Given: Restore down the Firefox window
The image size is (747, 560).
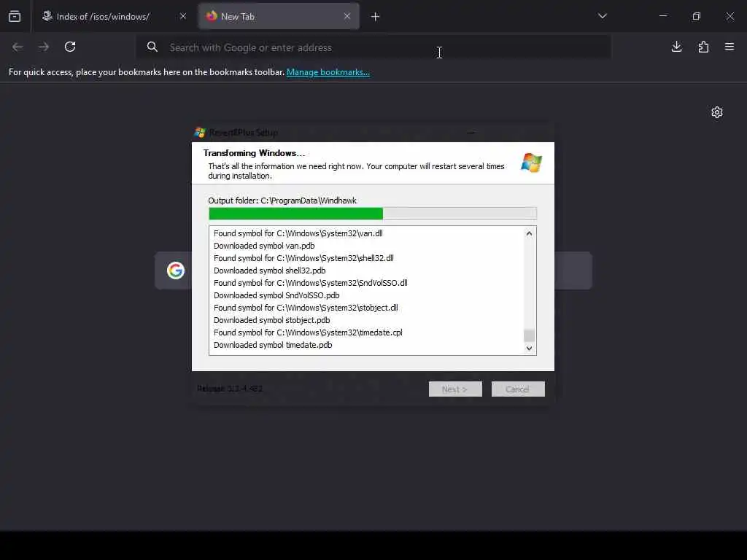Looking at the screenshot, I should pyautogui.click(x=697, y=16).
